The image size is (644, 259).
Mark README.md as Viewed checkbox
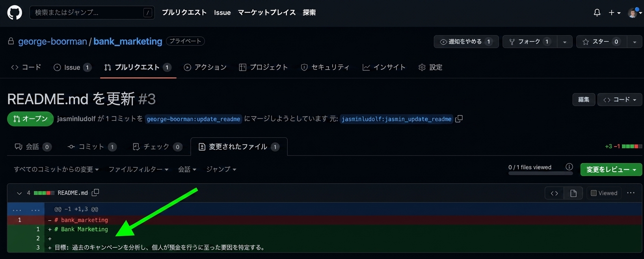(594, 193)
